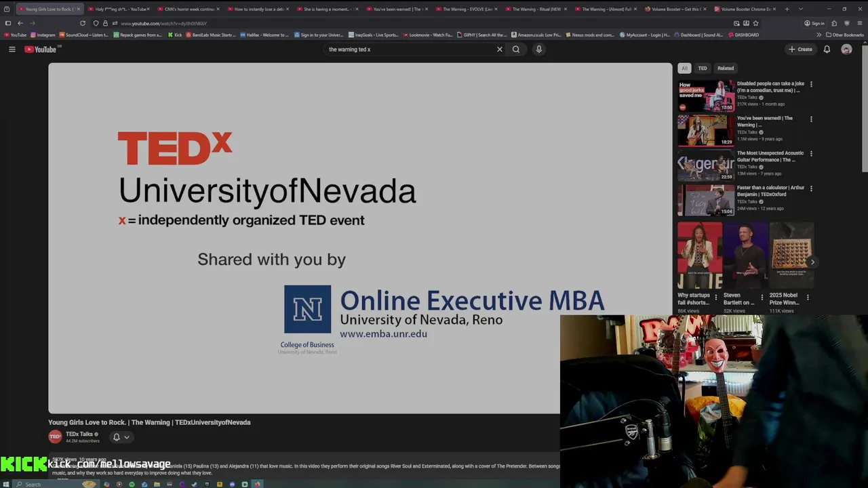The height and width of the screenshot is (488, 868).
Task: Click the Create button
Action: click(x=800, y=49)
